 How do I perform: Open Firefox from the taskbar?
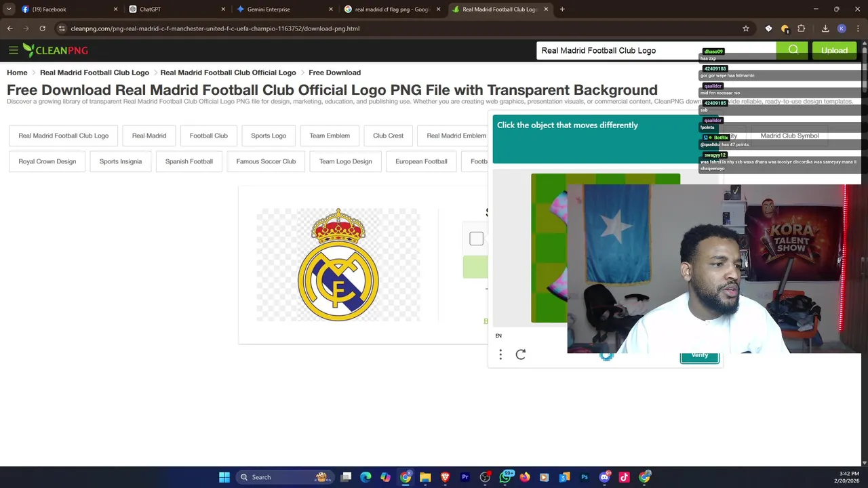coord(525,477)
